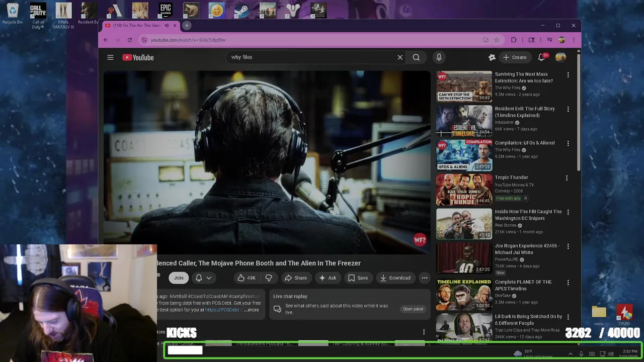
Task: Dislike the video with thumbs down
Action: click(269, 278)
